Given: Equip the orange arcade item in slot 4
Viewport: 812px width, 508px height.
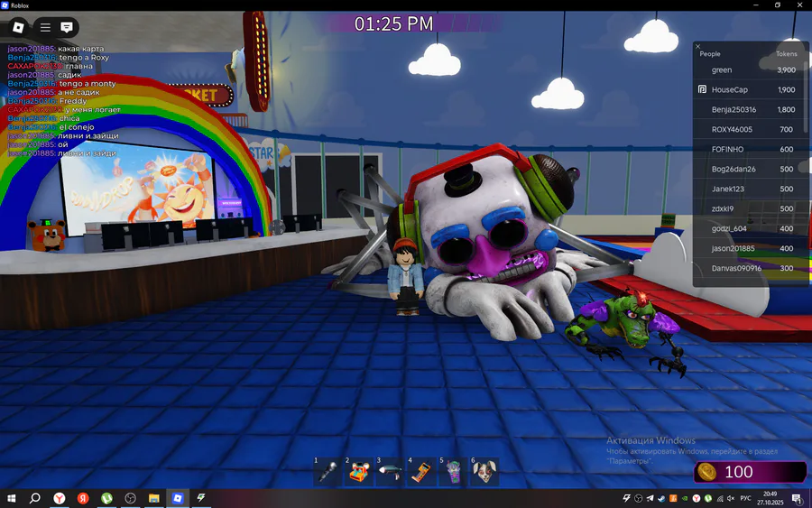Looking at the screenshot, I should pyautogui.click(x=421, y=472).
